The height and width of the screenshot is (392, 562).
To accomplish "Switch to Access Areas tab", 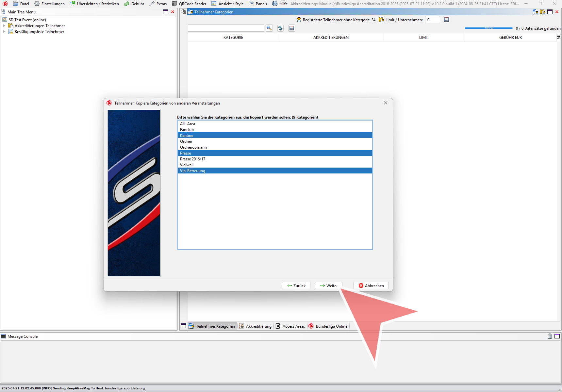I will [290, 326].
